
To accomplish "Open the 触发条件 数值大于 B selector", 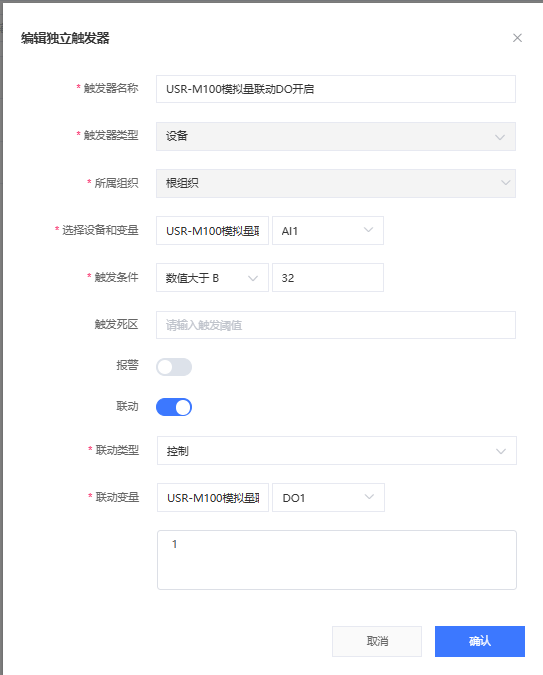I will 212,278.
